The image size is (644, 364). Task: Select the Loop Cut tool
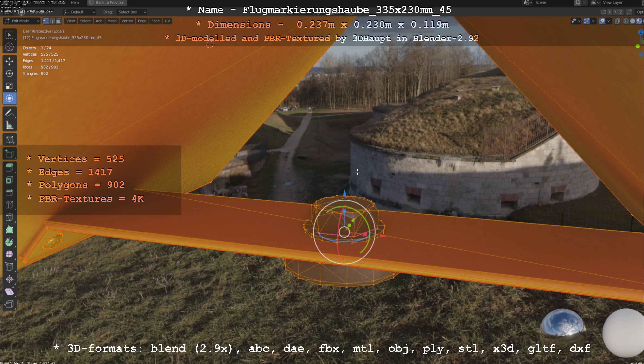9,205
